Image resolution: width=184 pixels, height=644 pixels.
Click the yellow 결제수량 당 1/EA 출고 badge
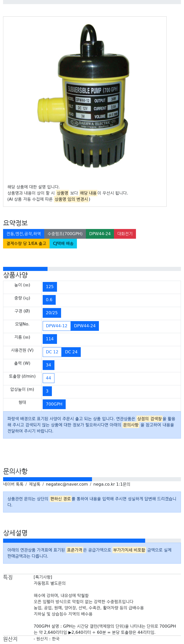click(x=26, y=244)
